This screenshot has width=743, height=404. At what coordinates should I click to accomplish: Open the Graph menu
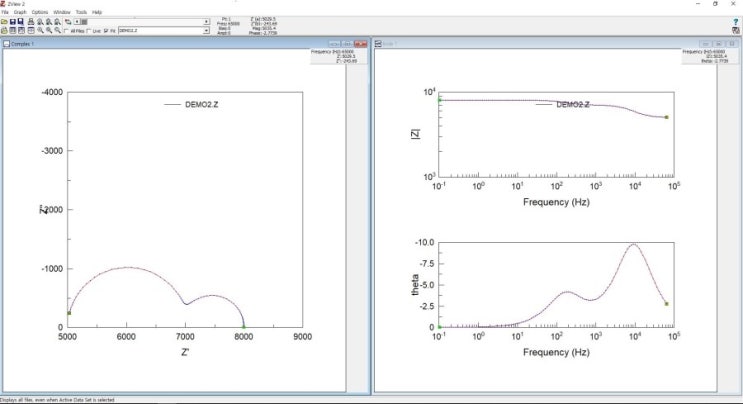click(x=20, y=12)
